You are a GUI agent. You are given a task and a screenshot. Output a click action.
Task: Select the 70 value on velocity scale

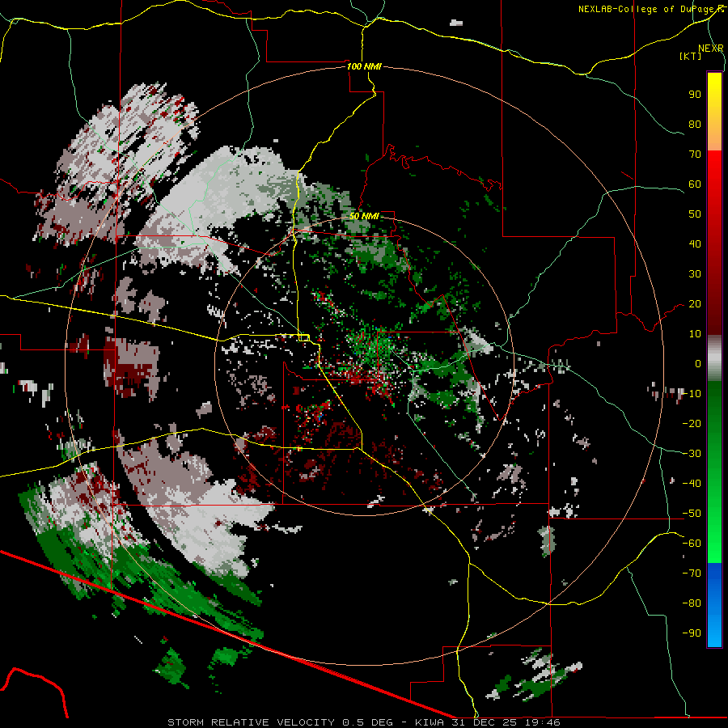point(695,154)
